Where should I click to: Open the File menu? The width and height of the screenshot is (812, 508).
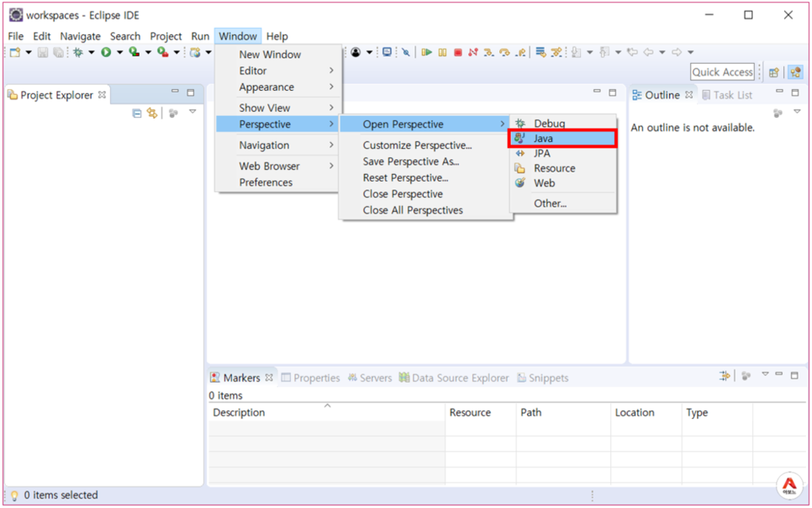pyautogui.click(x=15, y=36)
